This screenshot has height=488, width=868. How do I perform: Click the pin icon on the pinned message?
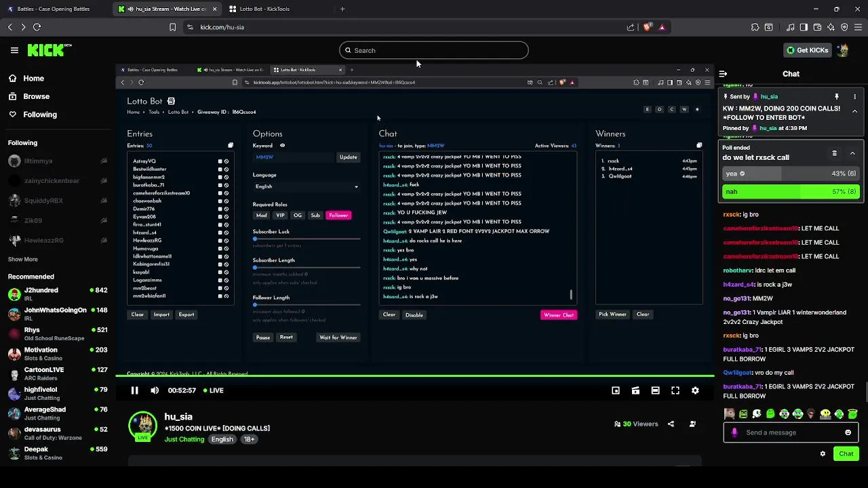click(x=836, y=96)
